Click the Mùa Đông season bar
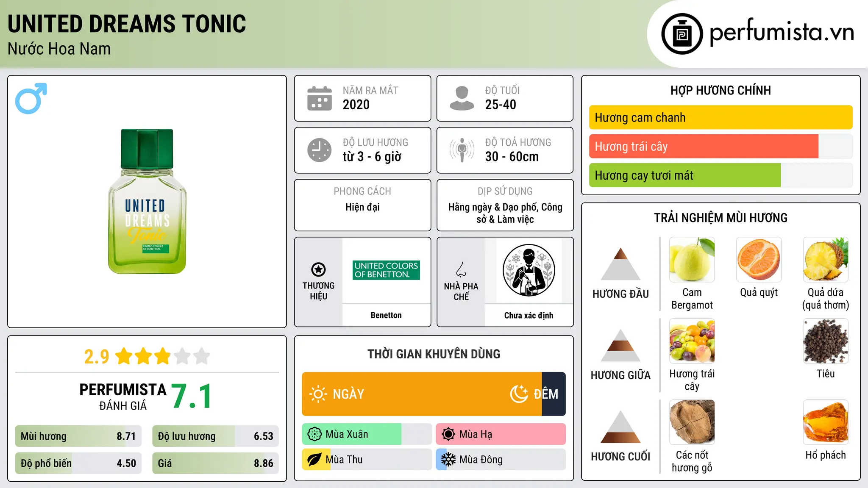The width and height of the screenshot is (868, 488). pyautogui.click(x=501, y=460)
